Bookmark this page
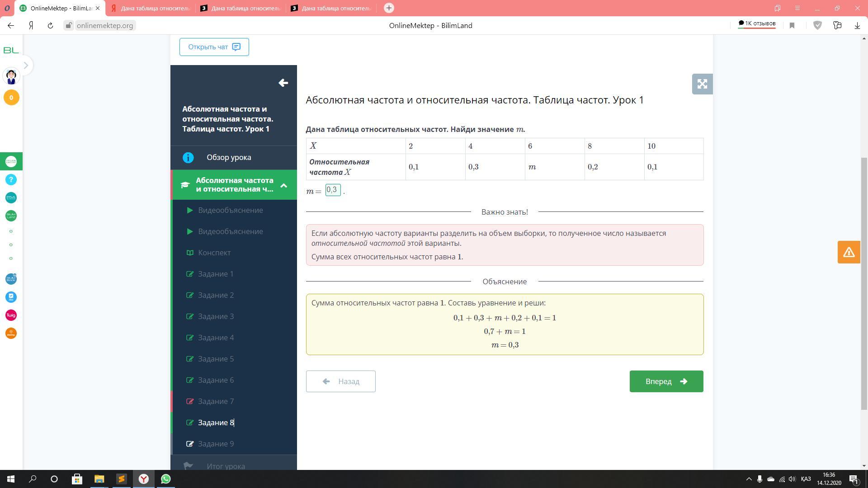Image resolution: width=868 pixels, height=488 pixels. pyautogui.click(x=792, y=26)
